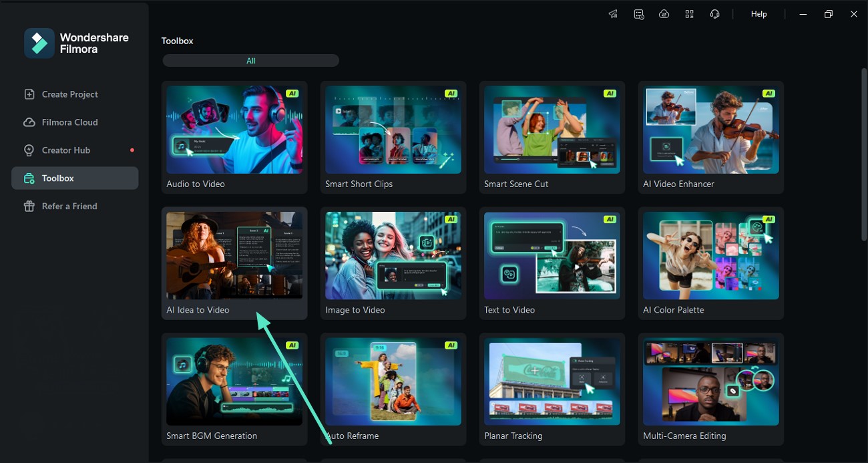Screen dimensions: 868x463
Task: Click the Refer a Friend gift icon
Action: [x=29, y=206]
